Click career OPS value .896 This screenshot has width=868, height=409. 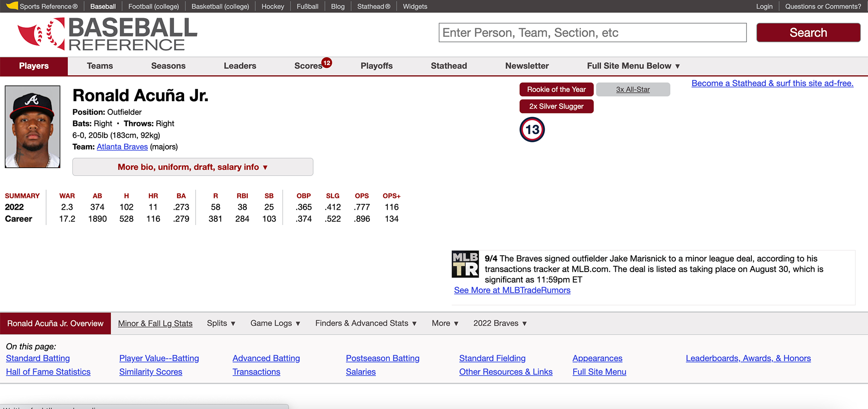[362, 219]
